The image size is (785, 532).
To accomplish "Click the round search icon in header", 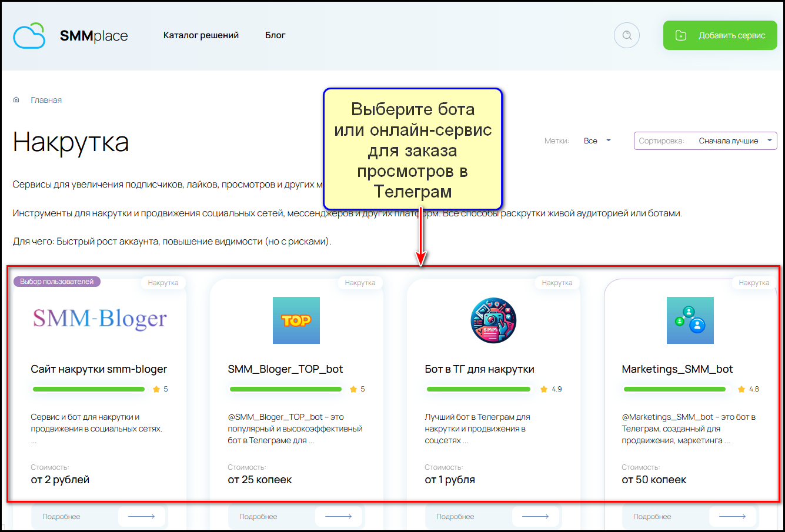I will (x=627, y=35).
